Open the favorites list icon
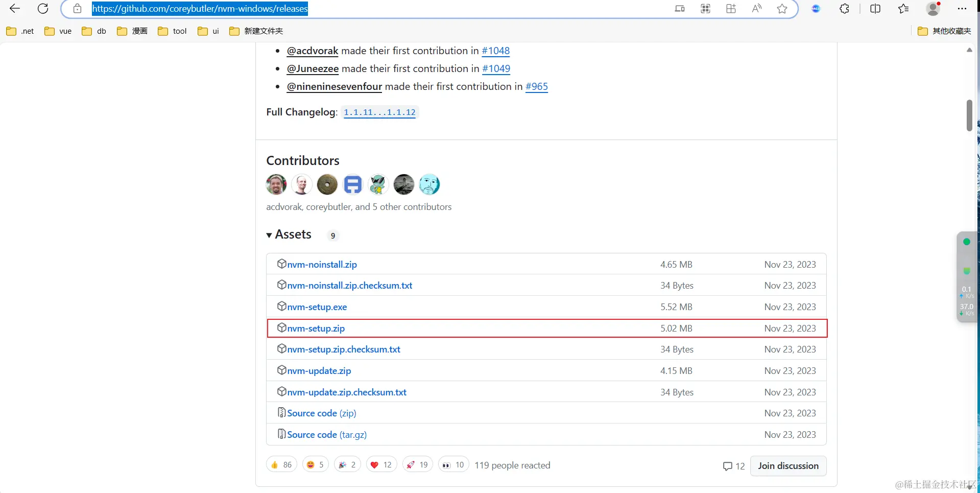 click(903, 9)
